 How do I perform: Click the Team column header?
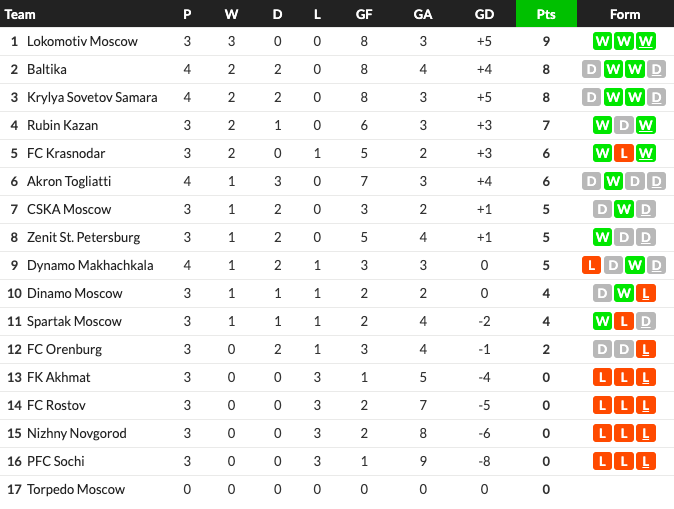pyautogui.click(x=20, y=14)
